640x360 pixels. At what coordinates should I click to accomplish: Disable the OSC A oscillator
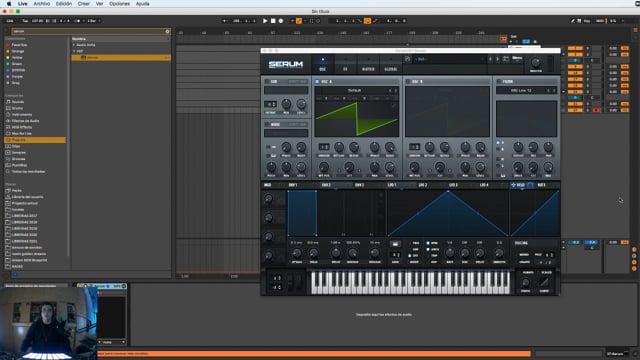(317, 82)
